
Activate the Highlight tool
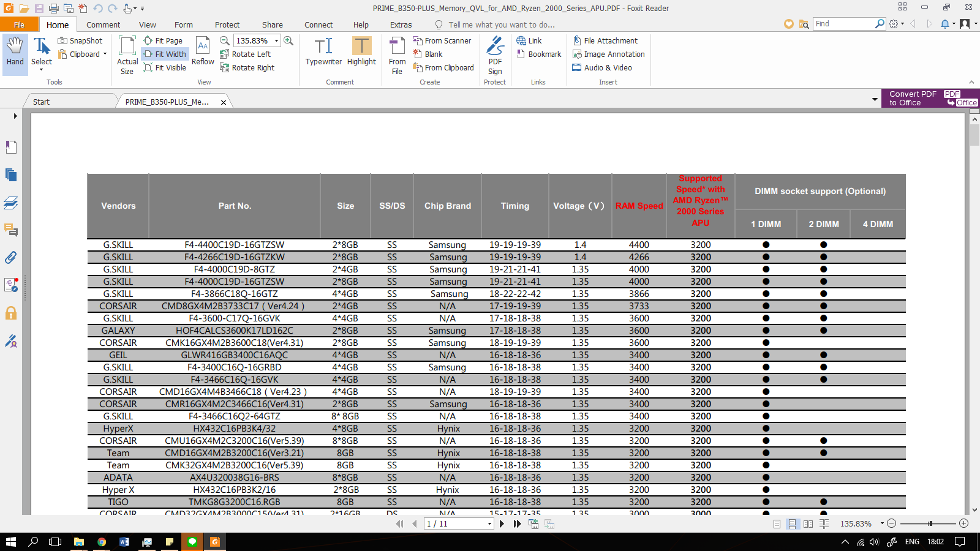tap(361, 51)
